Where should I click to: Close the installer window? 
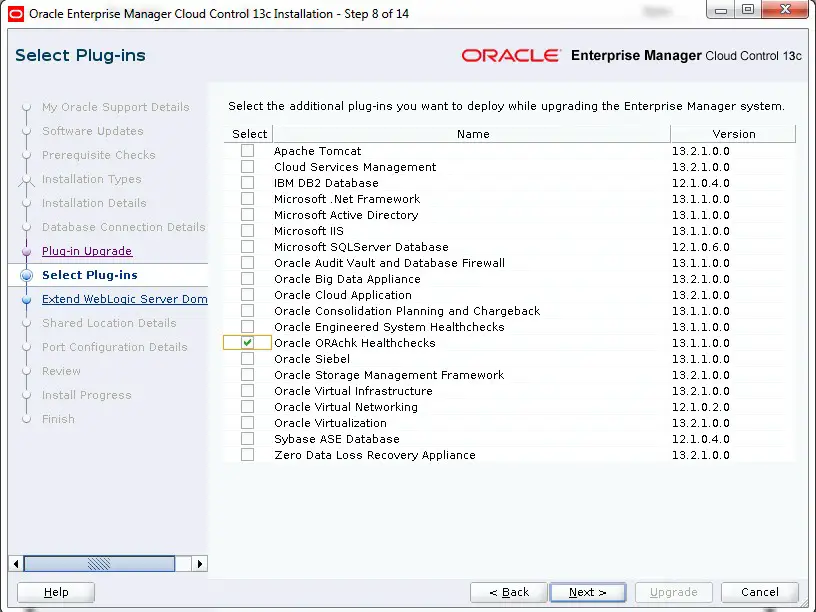pos(785,10)
